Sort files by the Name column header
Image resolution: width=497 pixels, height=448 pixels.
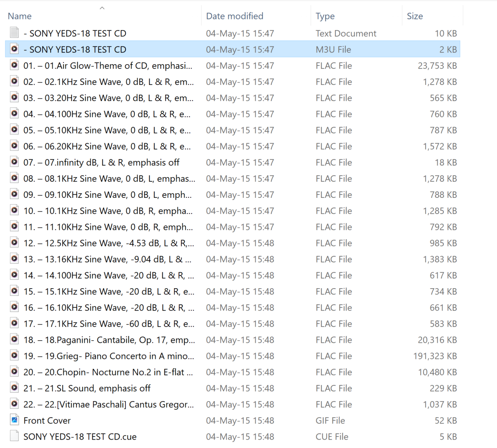pyautogui.click(x=19, y=16)
